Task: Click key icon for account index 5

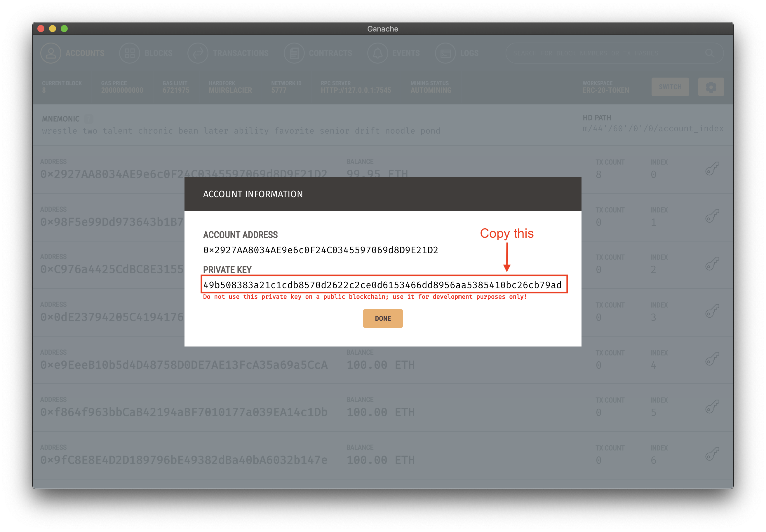Action: tap(712, 407)
